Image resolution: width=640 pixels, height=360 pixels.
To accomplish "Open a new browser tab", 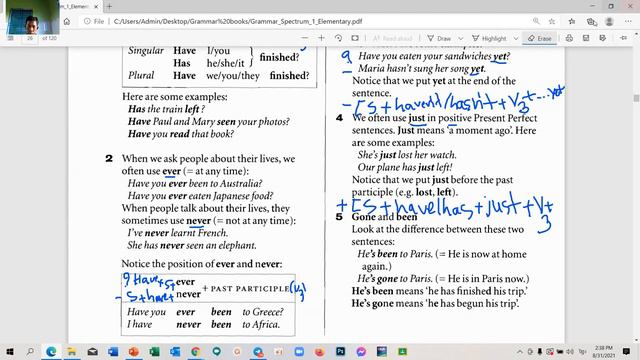I will click(109, 7).
